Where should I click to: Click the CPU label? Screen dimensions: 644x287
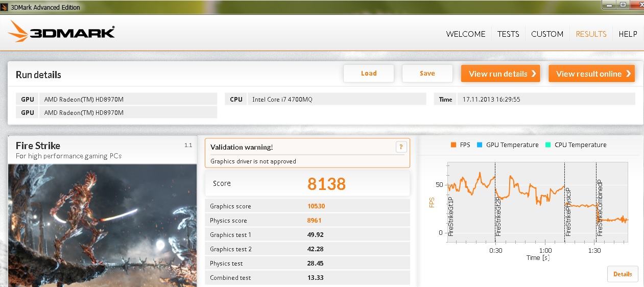(x=236, y=99)
